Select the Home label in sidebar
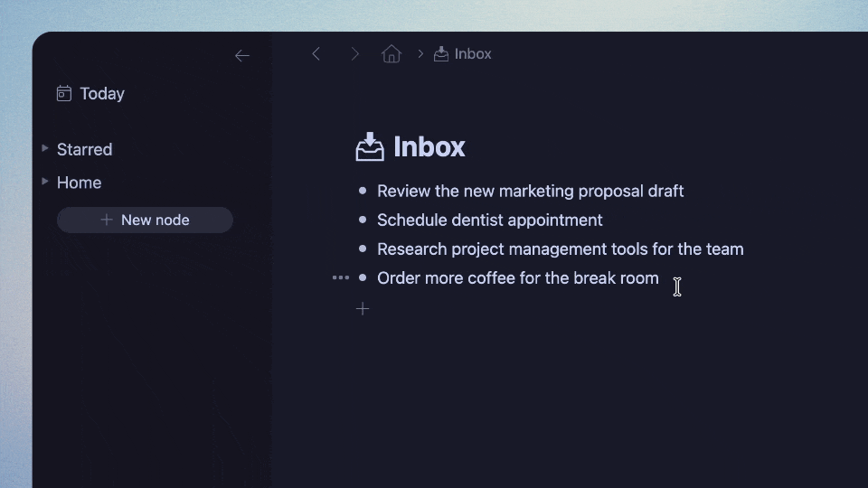 (79, 183)
